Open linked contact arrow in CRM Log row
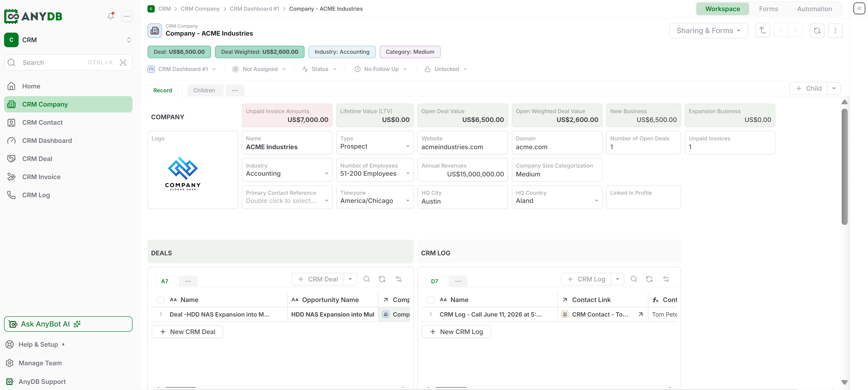This screenshot has width=868, height=390. tap(640, 314)
